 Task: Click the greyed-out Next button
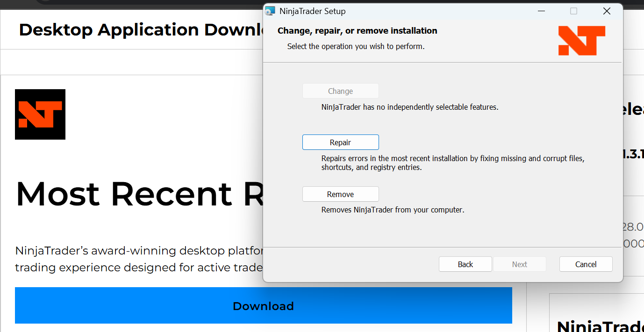[519, 264]
